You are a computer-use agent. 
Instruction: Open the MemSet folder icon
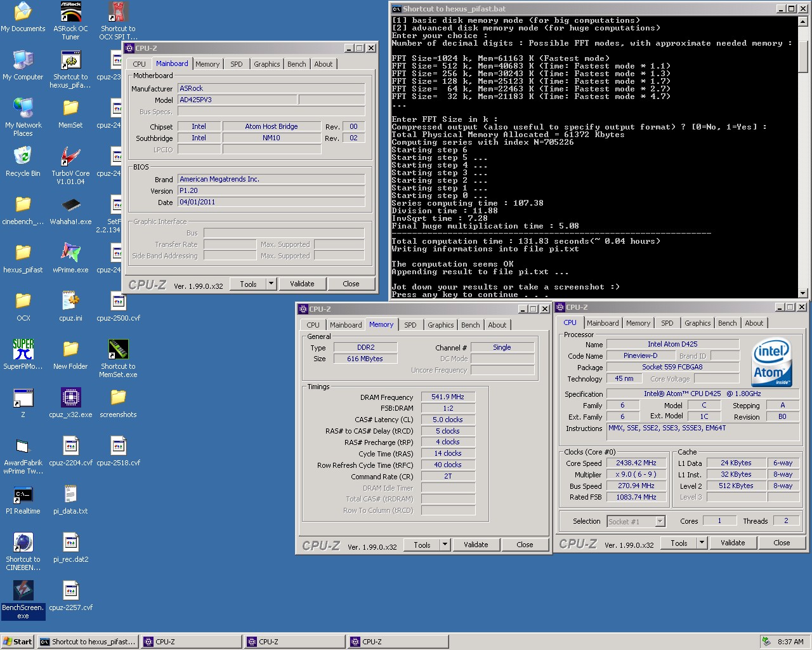70,114
